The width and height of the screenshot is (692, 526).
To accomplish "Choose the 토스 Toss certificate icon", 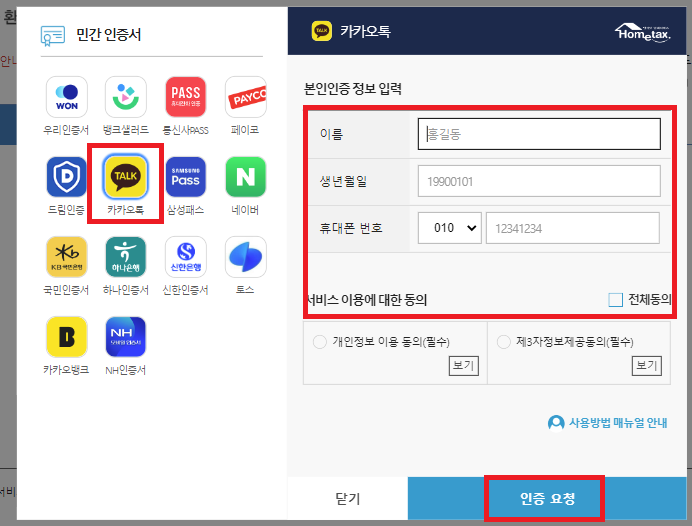I will point(245,257).
